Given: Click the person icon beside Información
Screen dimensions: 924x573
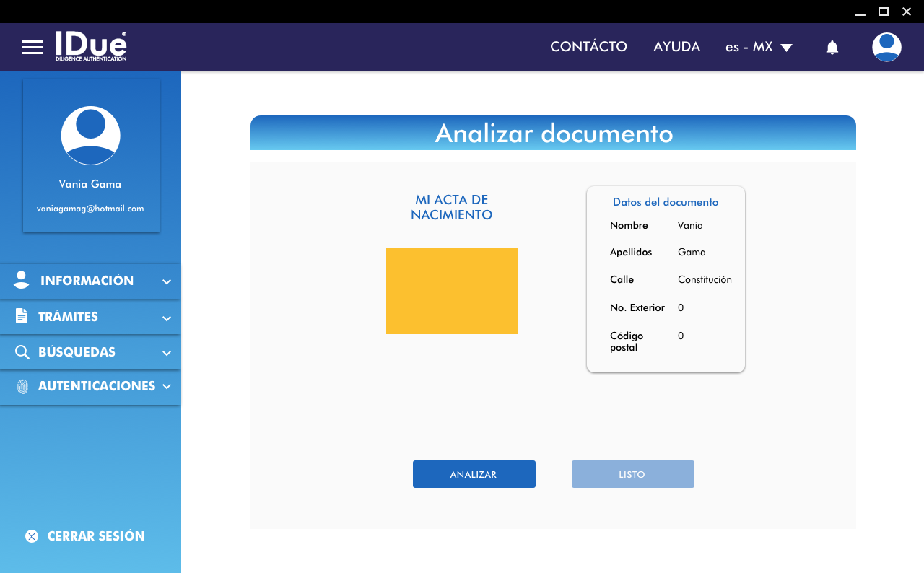Looking at the screenshot, I should pyautogui.click(x=22, y=281).
